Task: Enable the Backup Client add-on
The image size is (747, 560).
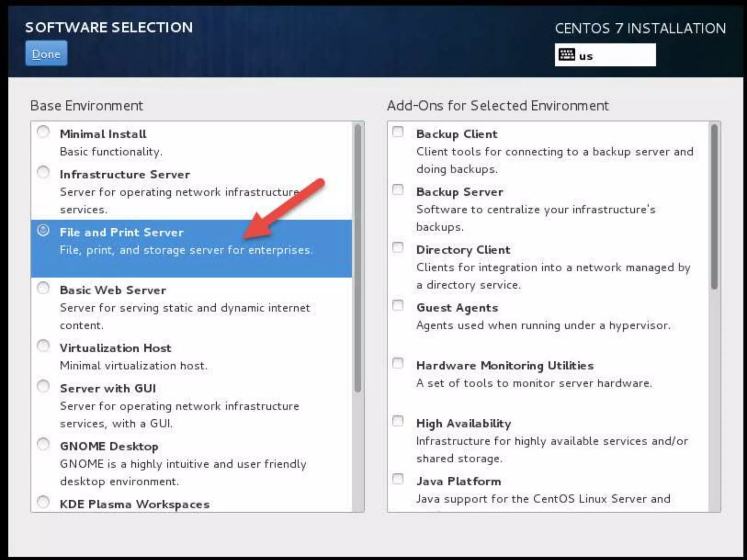Action: click(398, 132)
